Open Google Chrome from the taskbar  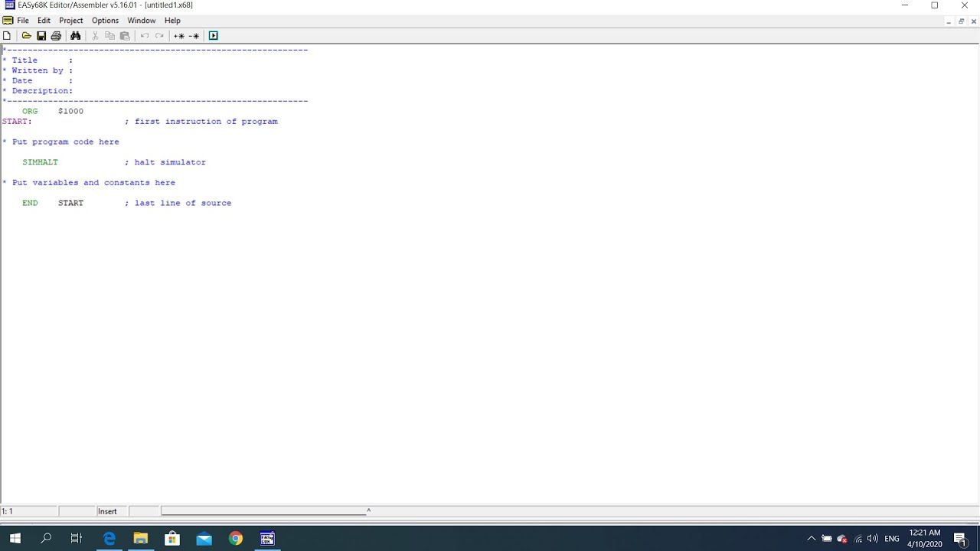[236, 539]
